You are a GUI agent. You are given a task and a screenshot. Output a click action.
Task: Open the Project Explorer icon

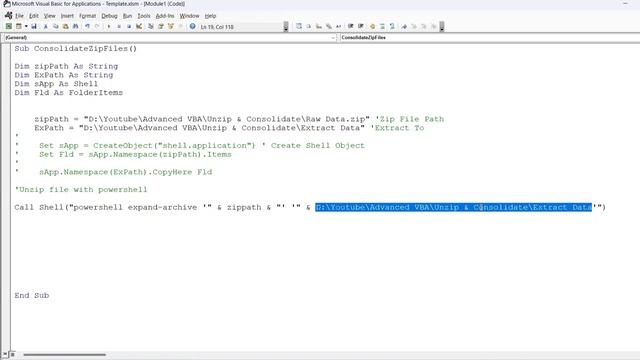pos(151,27)
